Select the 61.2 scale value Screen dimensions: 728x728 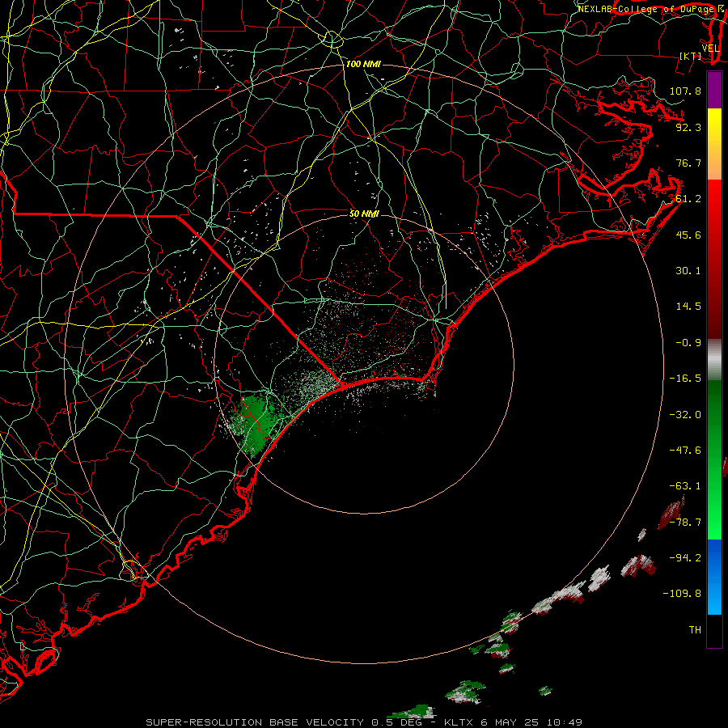pyautogui.click(x=688, y=199)
